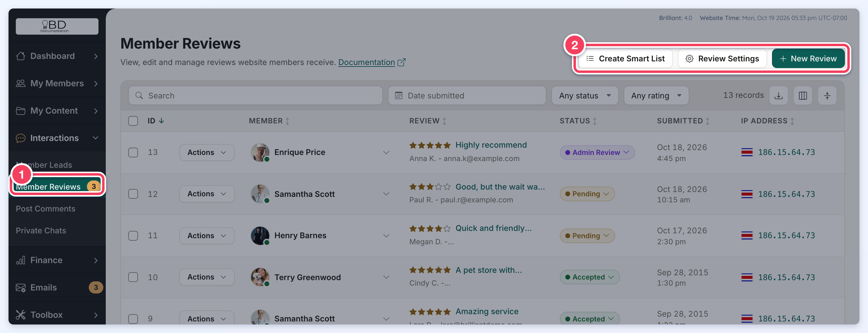Sort the Review column

[x=444, y=121]
